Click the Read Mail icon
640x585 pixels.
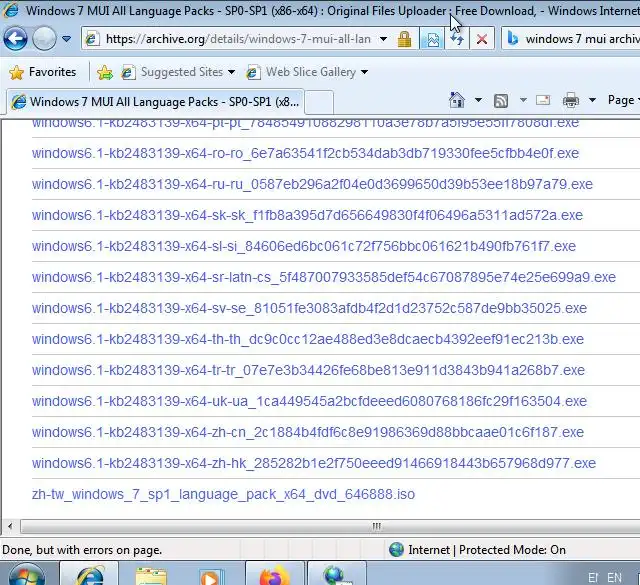point(543,100)
